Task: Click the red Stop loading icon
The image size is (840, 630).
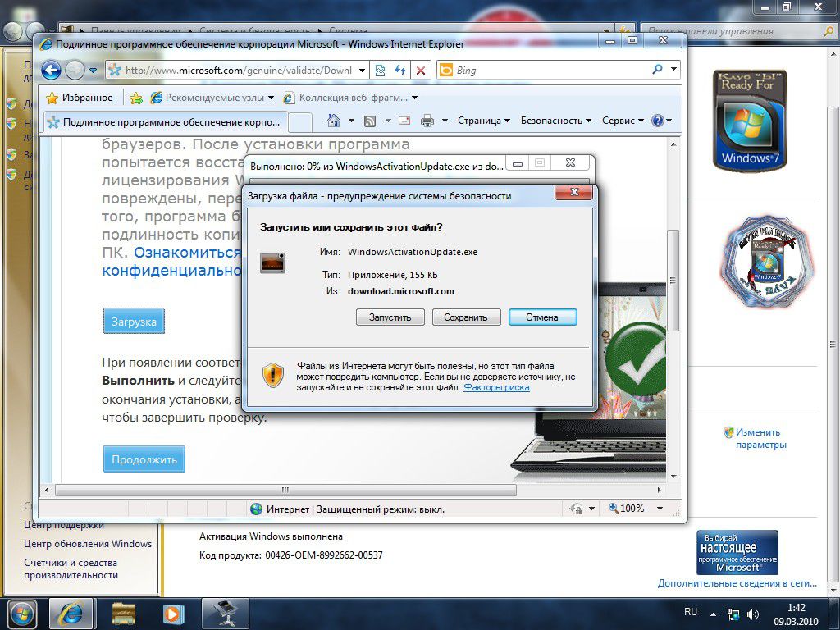Action: (x=421, y=71)
